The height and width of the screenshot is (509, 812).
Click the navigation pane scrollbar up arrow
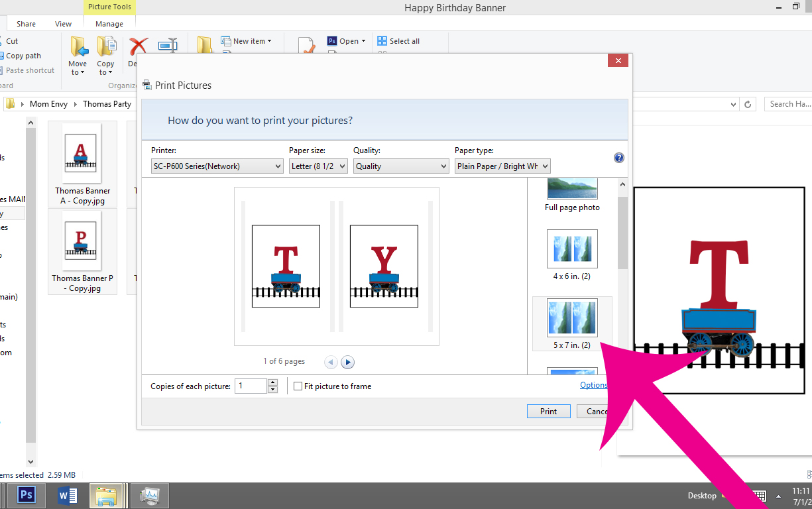(x=30, y=123)
